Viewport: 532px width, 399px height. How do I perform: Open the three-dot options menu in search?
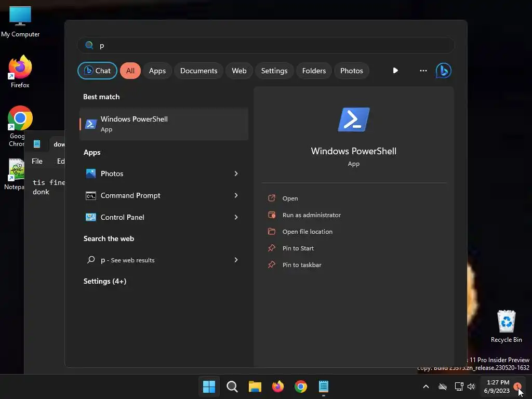coord(423,71)
